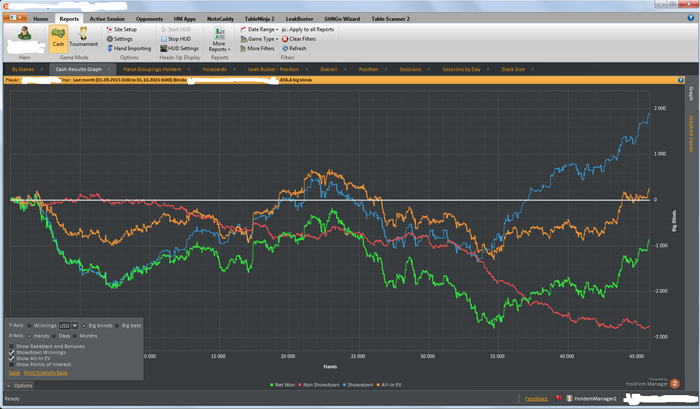This screenshot has width=700, height=409.
Task: Switch to the Holecards report tab
Action: click(x=214, y=69)
